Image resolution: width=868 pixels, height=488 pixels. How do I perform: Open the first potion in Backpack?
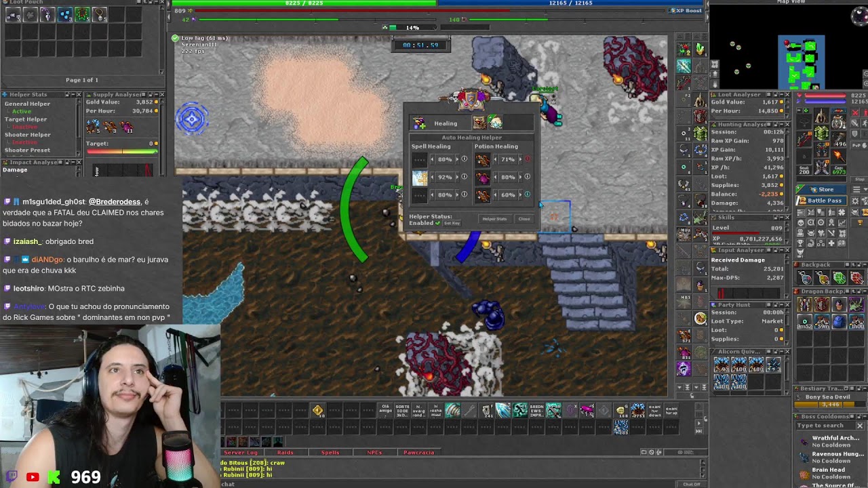tap(805, 278)
